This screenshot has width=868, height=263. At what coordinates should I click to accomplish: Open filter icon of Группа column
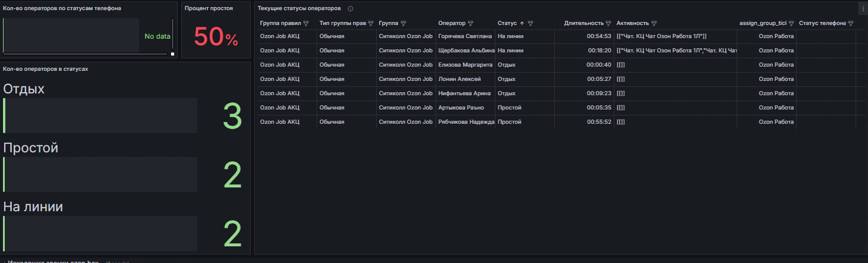tap(403, 23)
